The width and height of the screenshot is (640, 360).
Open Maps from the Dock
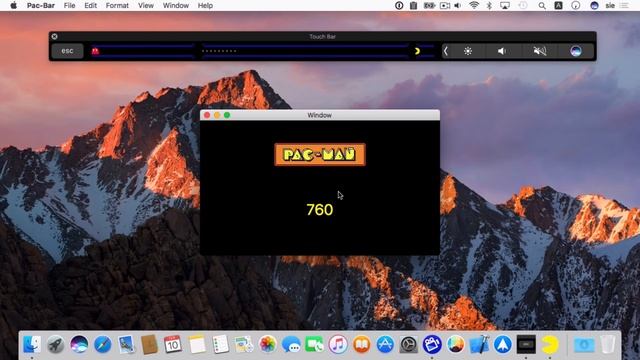click(x=244, y=344)
